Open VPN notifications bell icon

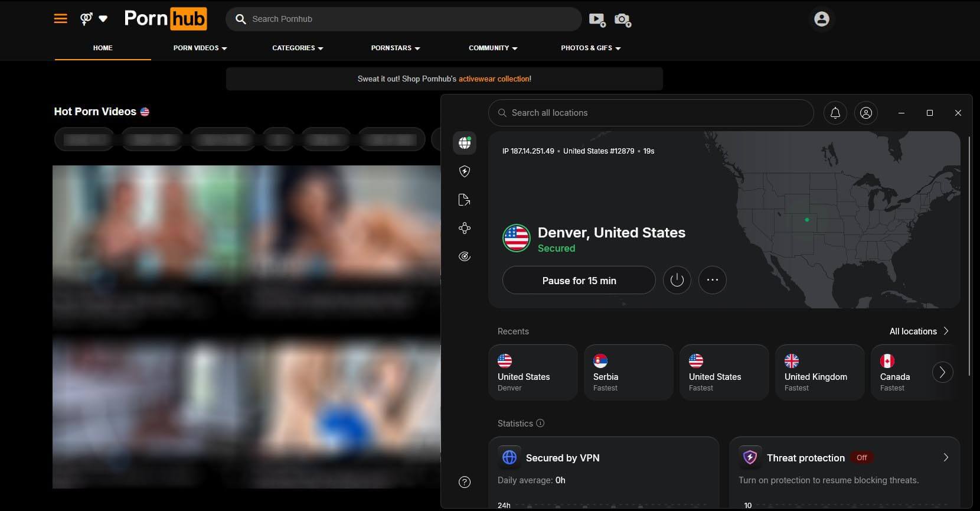[835, 113]
